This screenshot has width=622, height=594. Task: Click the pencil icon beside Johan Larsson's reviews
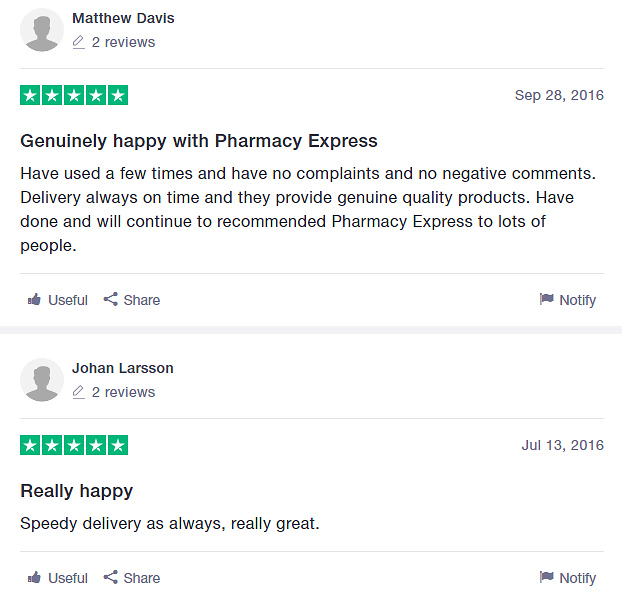pyautogui.click(x=79, y=392)
